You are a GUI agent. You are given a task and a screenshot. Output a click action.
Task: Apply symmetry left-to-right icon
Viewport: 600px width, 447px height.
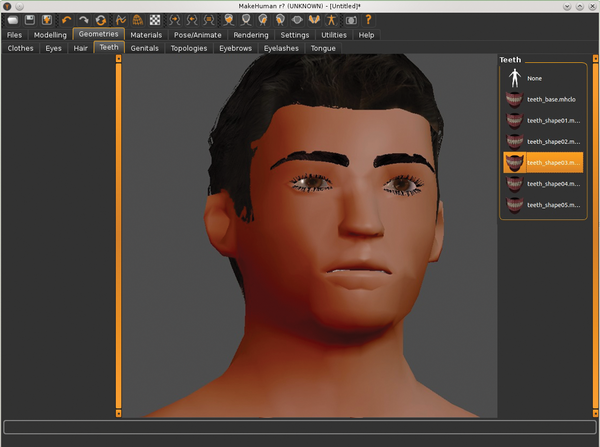(x=192, y=20)
